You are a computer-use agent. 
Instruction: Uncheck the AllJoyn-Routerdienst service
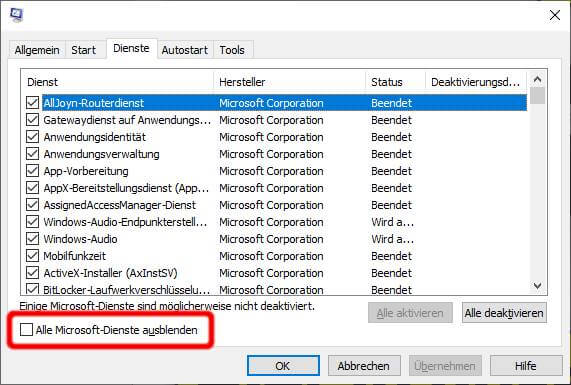point(32,103)
